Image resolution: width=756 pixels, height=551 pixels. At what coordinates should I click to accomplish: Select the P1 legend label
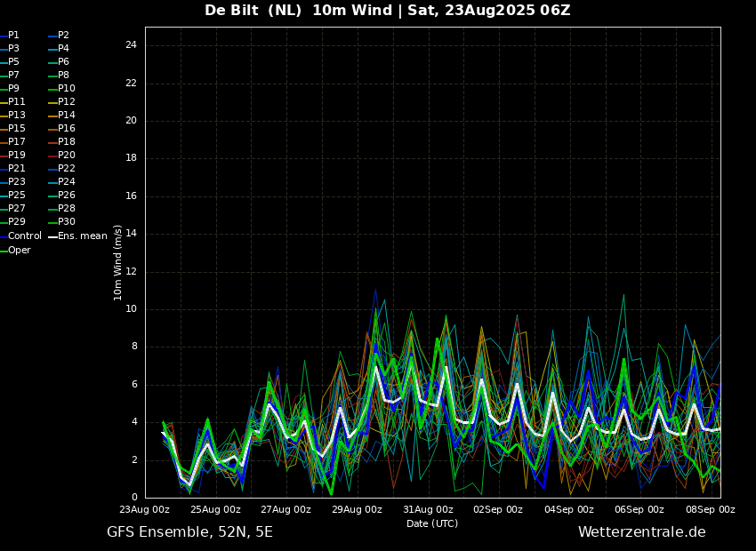[x=13, y=36]
